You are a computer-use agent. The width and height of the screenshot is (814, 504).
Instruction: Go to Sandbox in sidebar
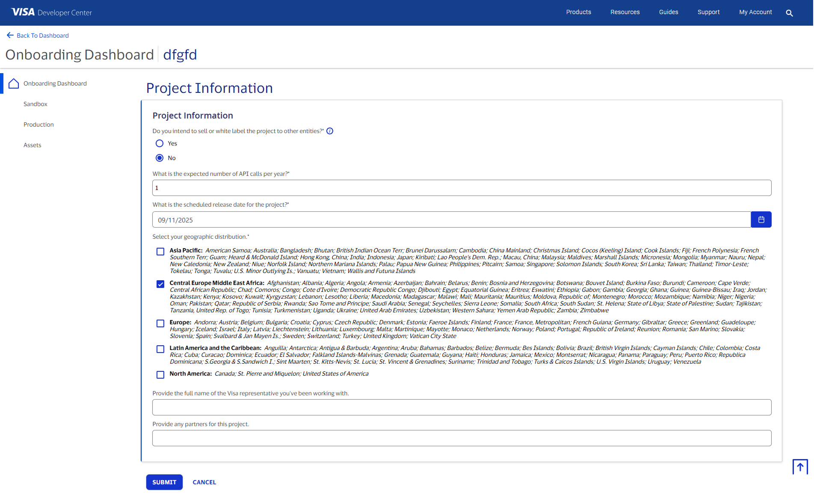(x=36, y=104)
